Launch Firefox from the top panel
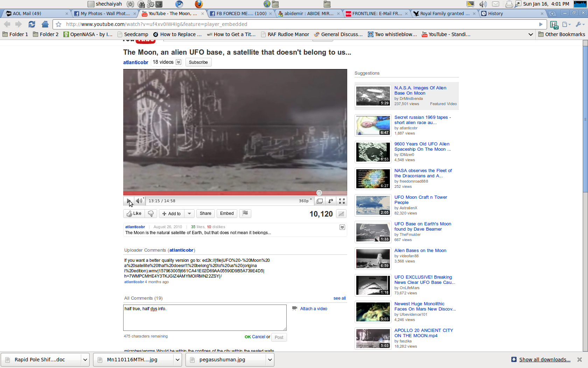Screen dimensions: 588x368 (x=199, y=4)
